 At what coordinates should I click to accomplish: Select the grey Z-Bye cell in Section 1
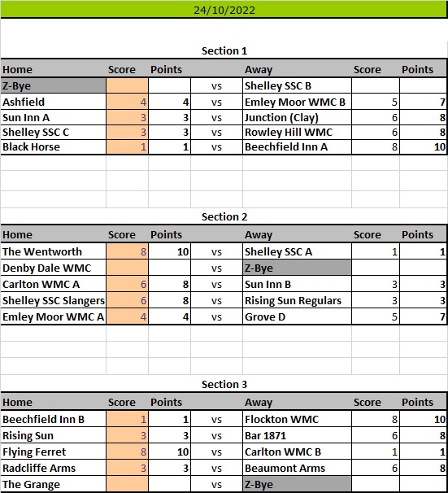[54, 86]
